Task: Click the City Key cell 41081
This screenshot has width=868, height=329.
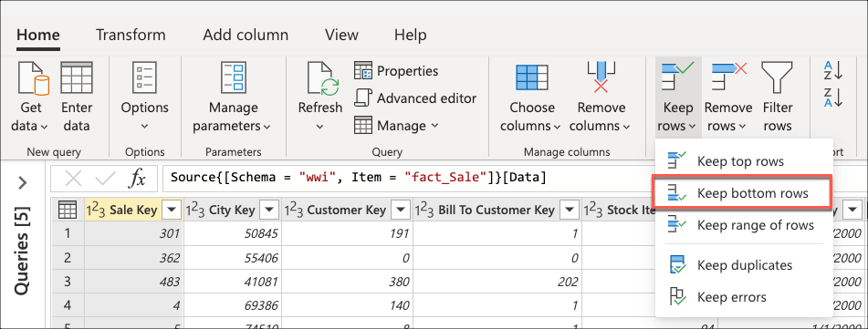Action: click(233, 282)
